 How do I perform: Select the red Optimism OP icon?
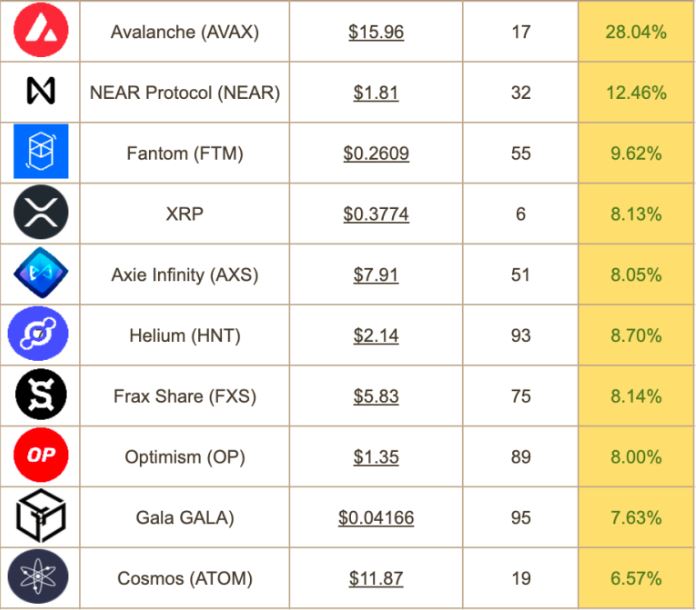41,455
